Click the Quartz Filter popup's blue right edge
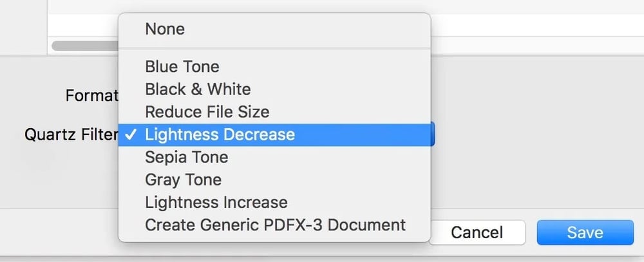This screenshot has width=644, height=262. click(433, 135)
